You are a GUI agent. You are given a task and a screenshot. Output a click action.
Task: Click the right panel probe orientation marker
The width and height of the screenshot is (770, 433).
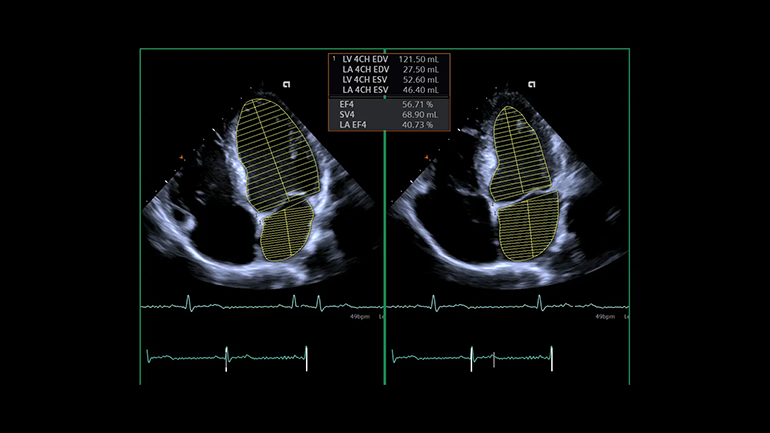coord(530,84)
